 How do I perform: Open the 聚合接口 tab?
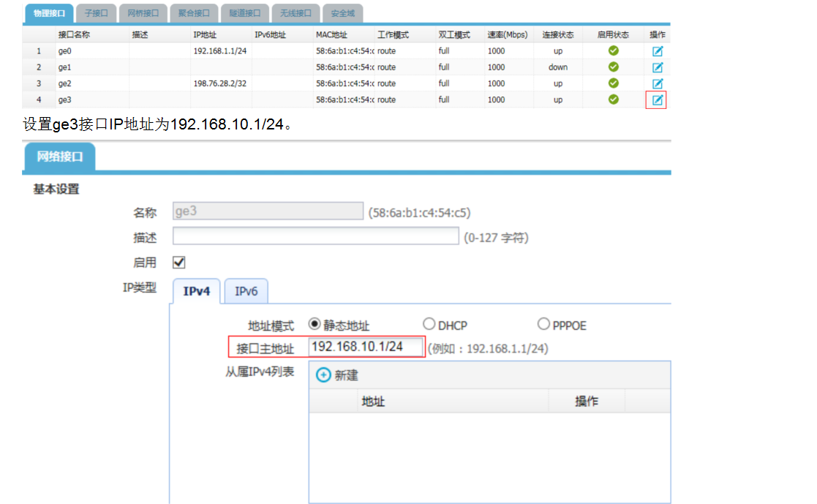pos(195,13)
